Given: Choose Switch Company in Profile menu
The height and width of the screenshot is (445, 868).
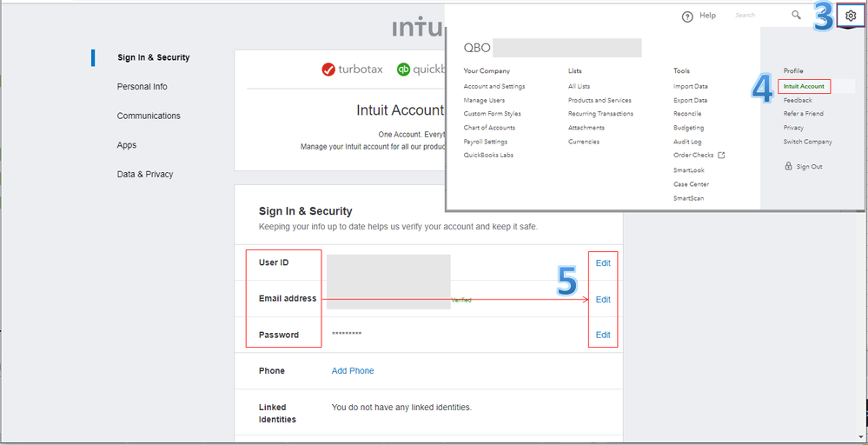Looking at the screenshot, I should [807, 142].
